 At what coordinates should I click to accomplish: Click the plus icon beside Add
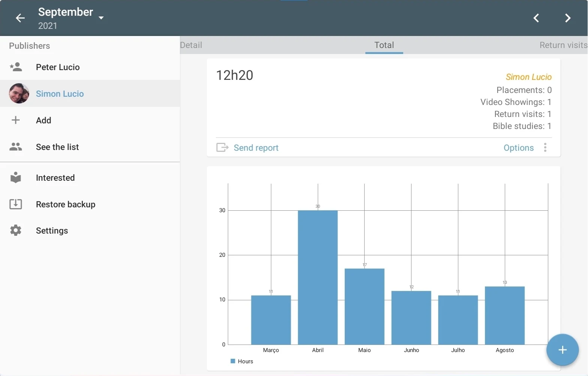[x=16, y=120]
